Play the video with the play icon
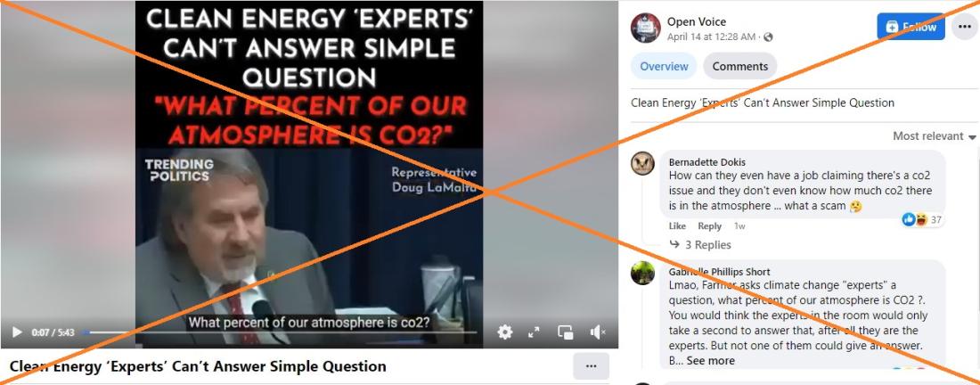This screenshot has width=980, height=385. pos(18,332)
